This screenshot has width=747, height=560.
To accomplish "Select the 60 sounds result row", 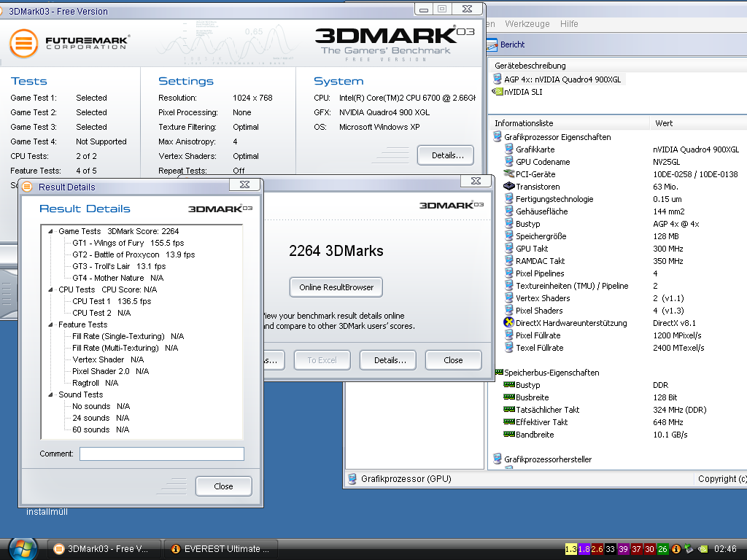I will tap(101, 429).
